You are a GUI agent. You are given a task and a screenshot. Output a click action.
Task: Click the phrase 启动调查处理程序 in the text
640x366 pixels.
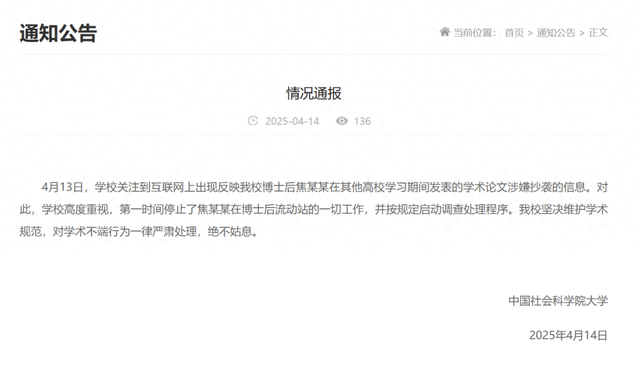(463, 209)
